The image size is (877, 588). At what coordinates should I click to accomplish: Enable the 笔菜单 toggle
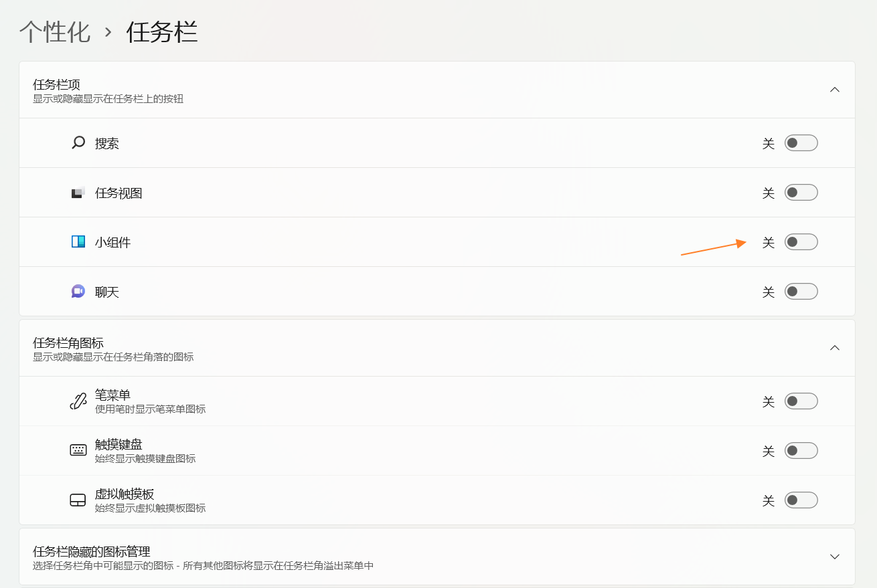801,401
